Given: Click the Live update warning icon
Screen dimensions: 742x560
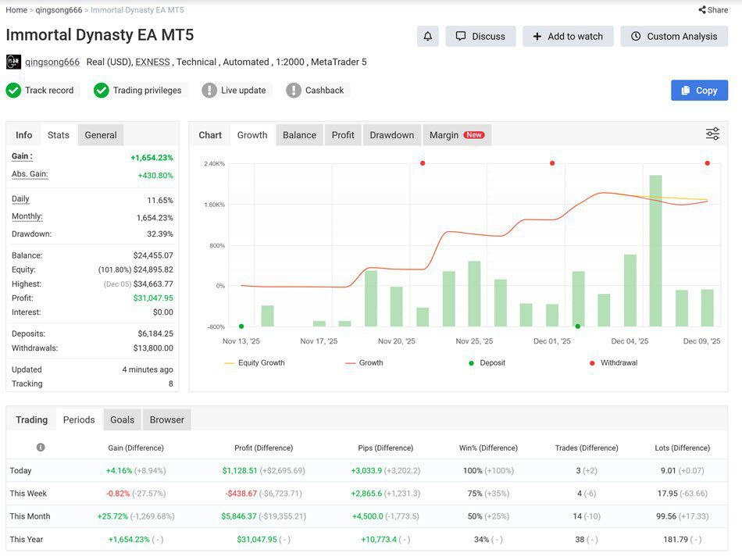Looking at the screenshot, I should [x=209, y=91].
